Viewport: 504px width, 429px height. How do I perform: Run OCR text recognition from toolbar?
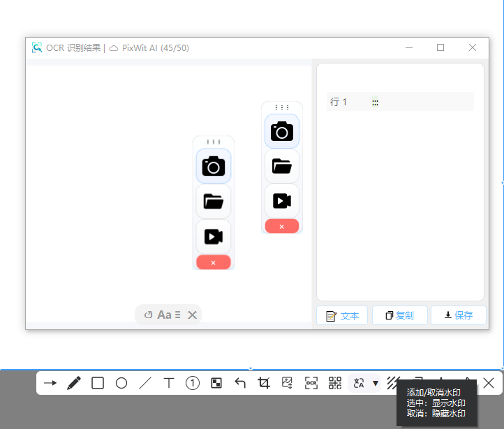click(311, 383)
